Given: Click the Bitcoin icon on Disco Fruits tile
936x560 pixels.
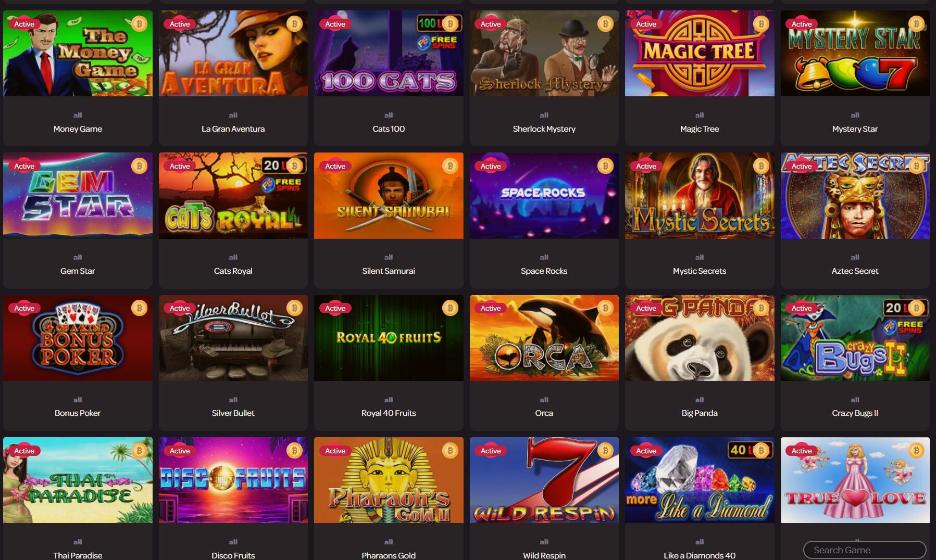Looking at the screenshot, I should point(294,451).
